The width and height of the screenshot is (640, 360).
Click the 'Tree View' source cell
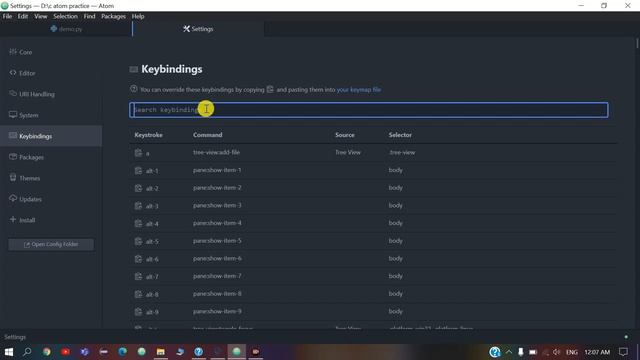tap(348, 152)
